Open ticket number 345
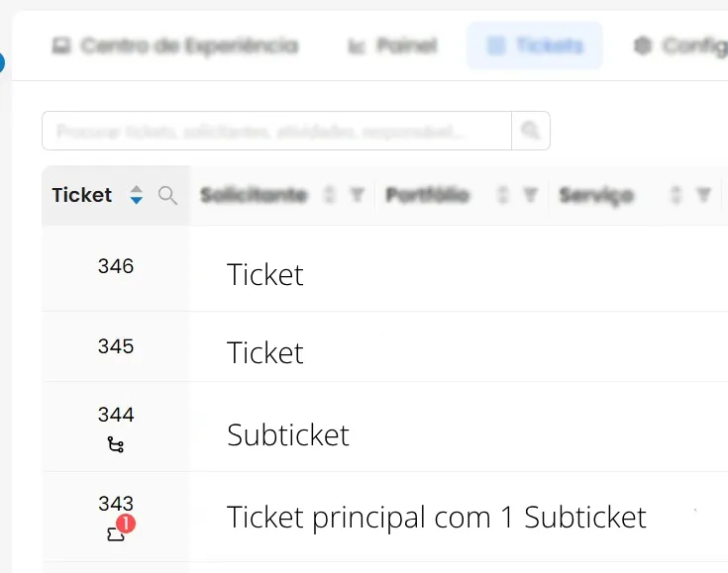The image size is (728, 573). pos(116,346)
